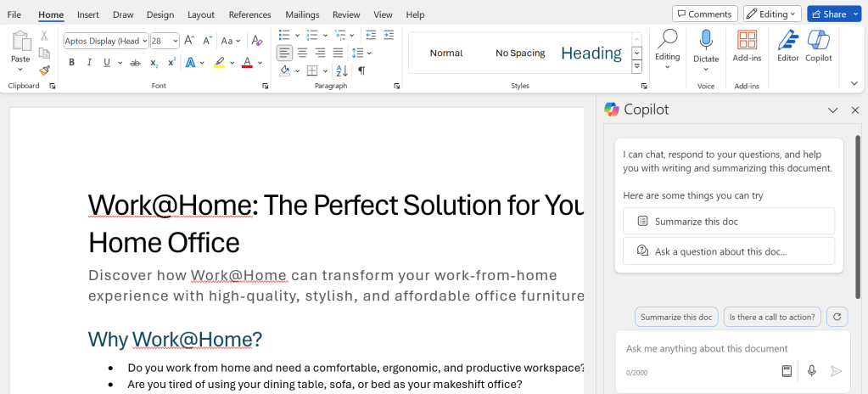Justify paragraph text
868x394 pixels.
[x=339, y=53]
